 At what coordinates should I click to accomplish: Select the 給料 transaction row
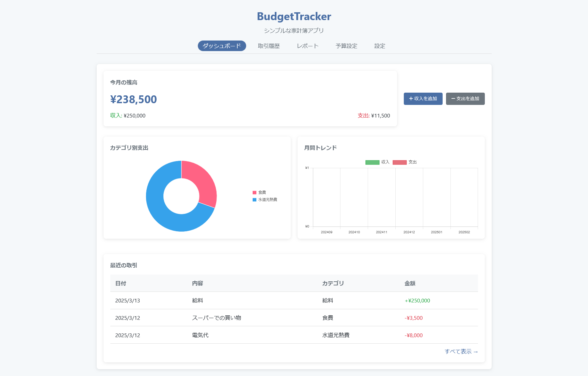tap(294, 300)
